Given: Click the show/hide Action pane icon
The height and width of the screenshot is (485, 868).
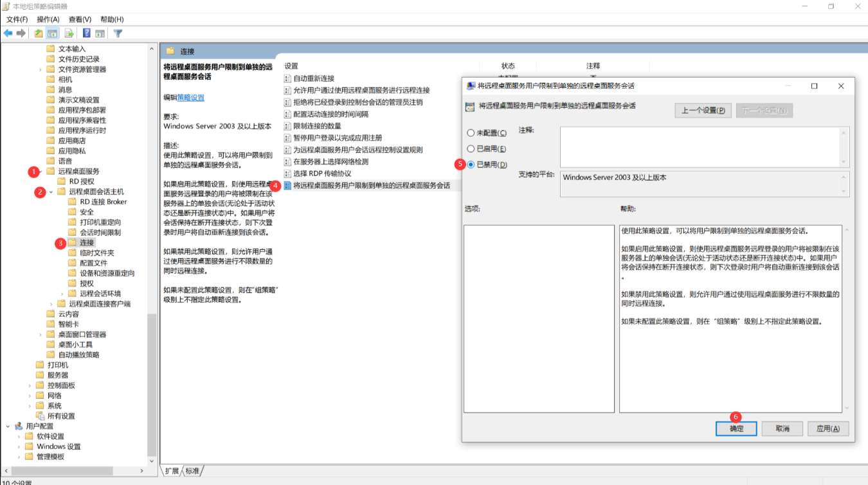Looking at the screenshot, I should pyautogui.click(x=100, y=33).
